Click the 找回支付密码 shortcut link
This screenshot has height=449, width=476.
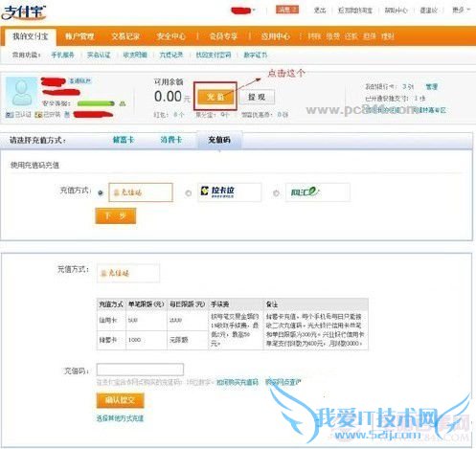pos(214,55)
